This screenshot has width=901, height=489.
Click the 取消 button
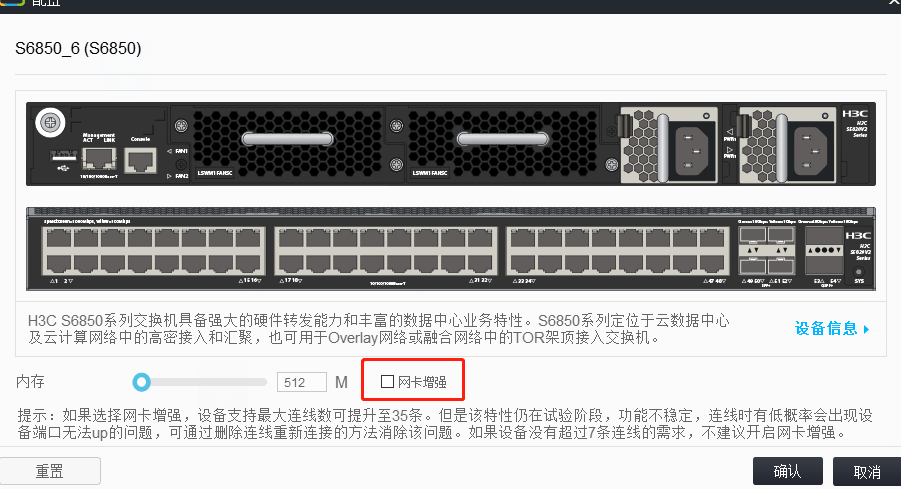click(867, 472)
